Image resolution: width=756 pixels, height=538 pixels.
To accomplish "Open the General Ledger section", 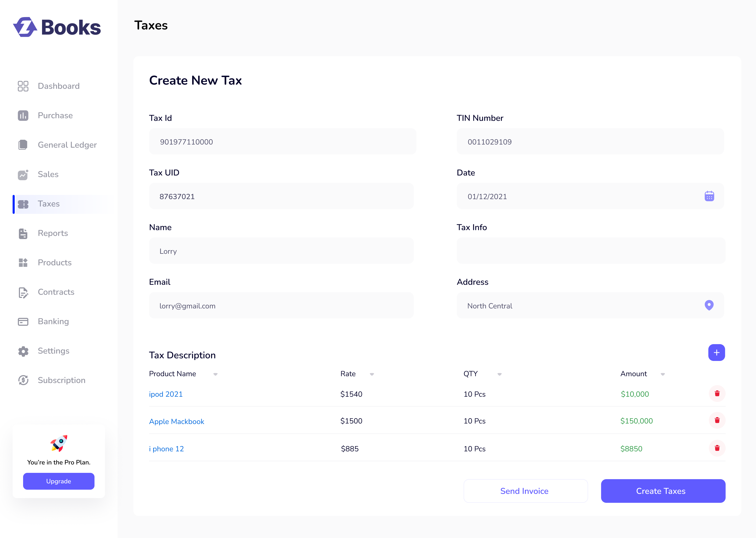I will 67,145.
